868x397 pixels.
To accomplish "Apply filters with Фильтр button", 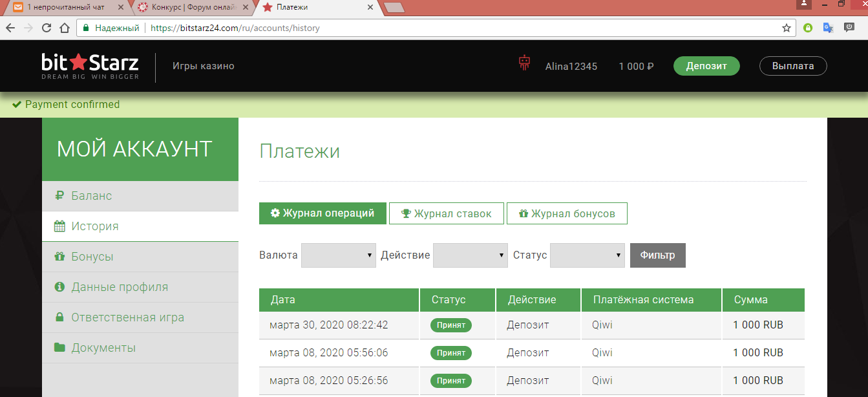I will 657,255.
